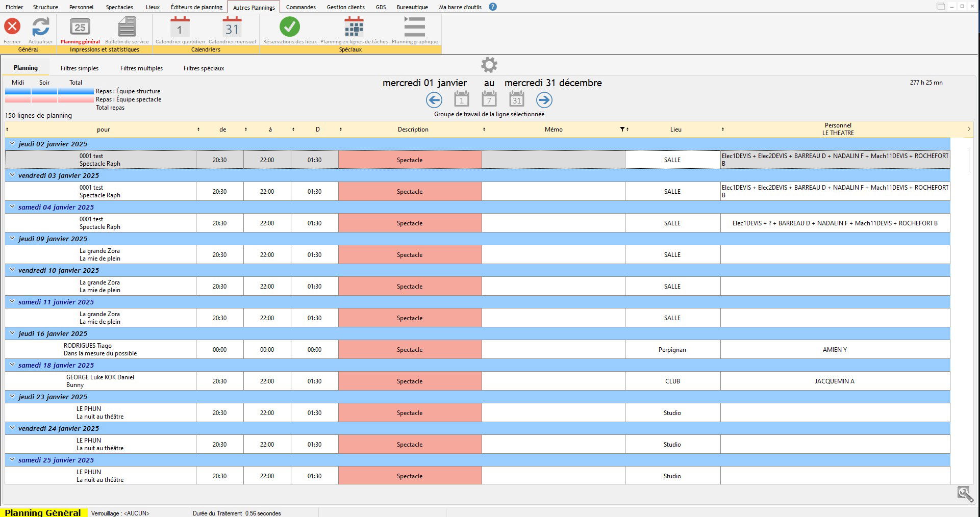
Task: Open Bulletin de service report
Action: [127, 27]
